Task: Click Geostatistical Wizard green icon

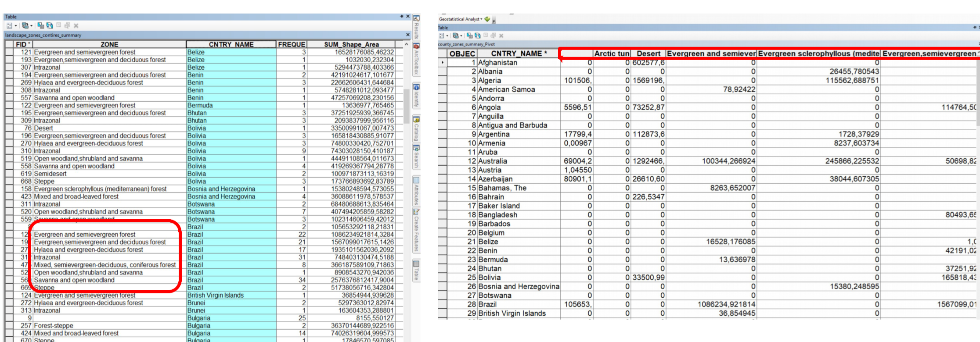Action: [x=487, y=19]
